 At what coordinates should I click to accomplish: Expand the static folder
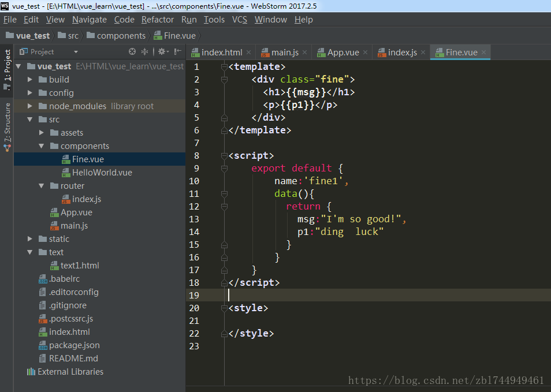tap(30, 239)
